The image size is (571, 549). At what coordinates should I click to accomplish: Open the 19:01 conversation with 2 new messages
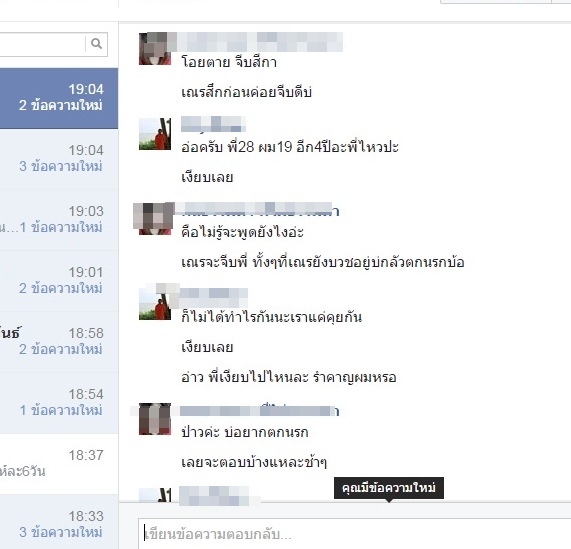point(59,281)
